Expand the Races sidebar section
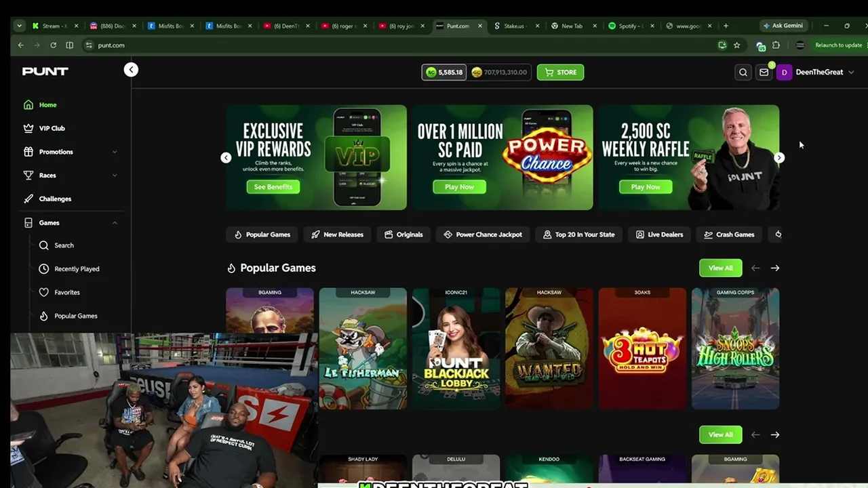The width and height of the screenshot is (868, 488). click(x=115, y=176)
